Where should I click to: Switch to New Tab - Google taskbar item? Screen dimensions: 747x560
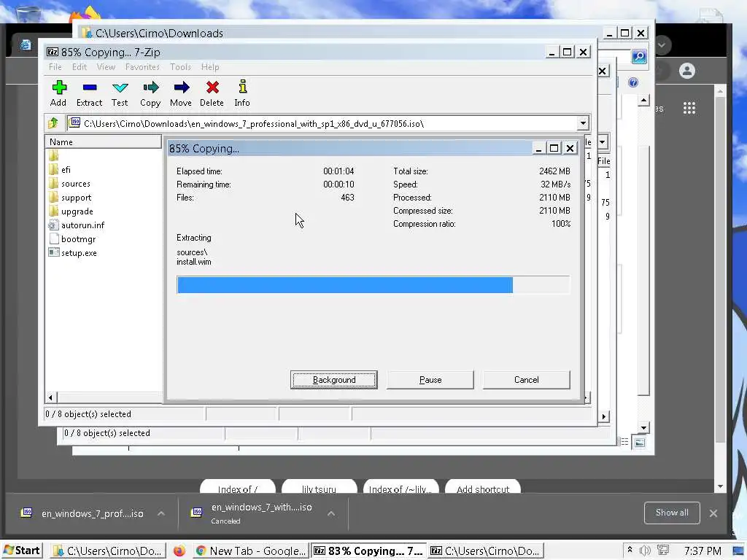point(251,551)
